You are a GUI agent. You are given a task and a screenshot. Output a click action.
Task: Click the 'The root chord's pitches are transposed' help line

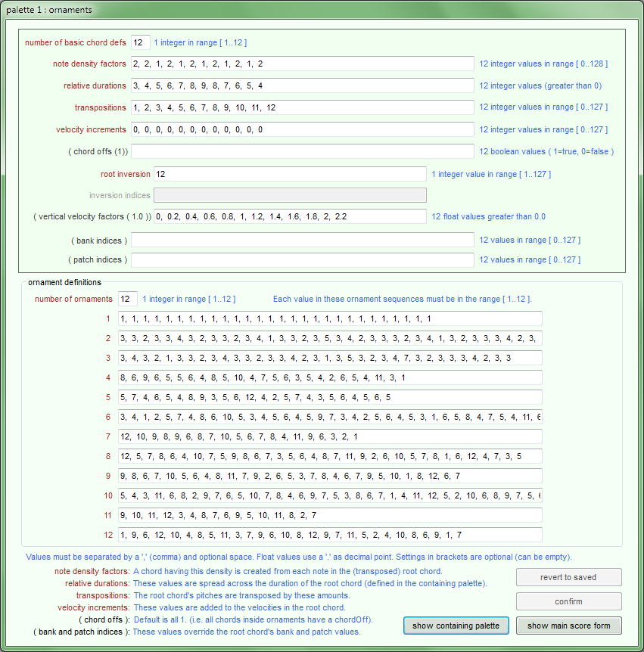241,595
